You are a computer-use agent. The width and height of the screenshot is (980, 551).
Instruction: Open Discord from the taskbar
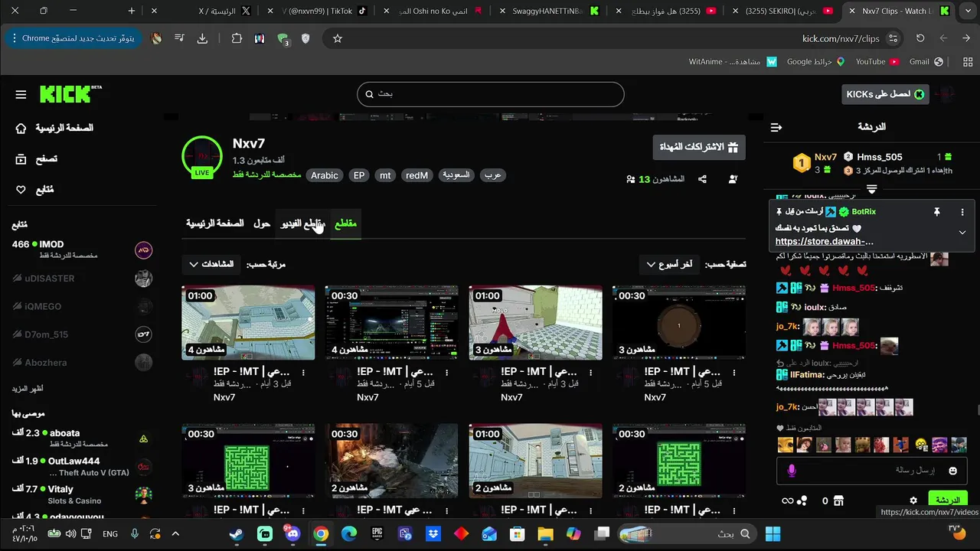coord(292,533)
